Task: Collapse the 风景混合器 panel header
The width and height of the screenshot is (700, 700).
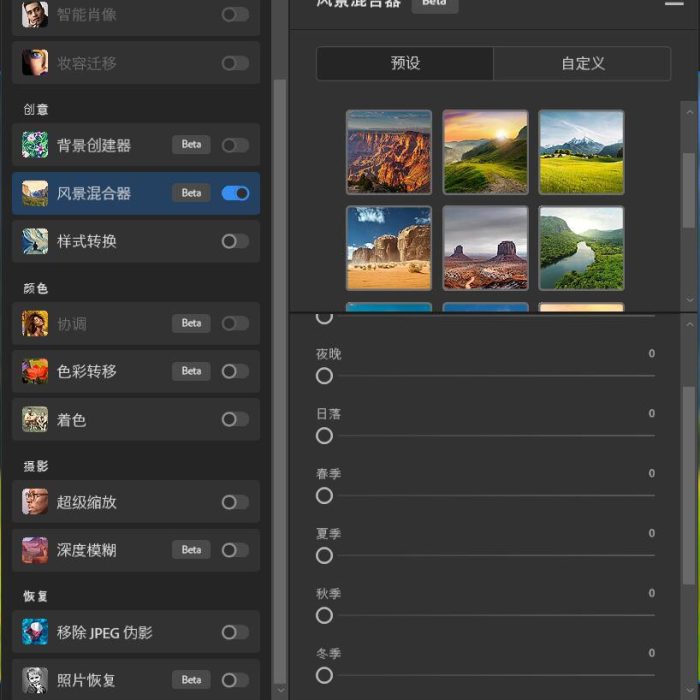Action: coord(674,4)
